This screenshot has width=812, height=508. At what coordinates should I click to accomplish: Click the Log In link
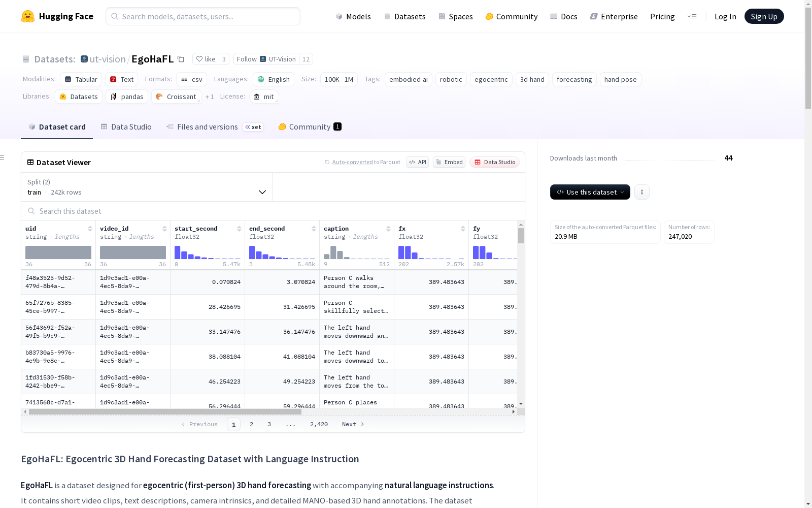coord(725,16)
